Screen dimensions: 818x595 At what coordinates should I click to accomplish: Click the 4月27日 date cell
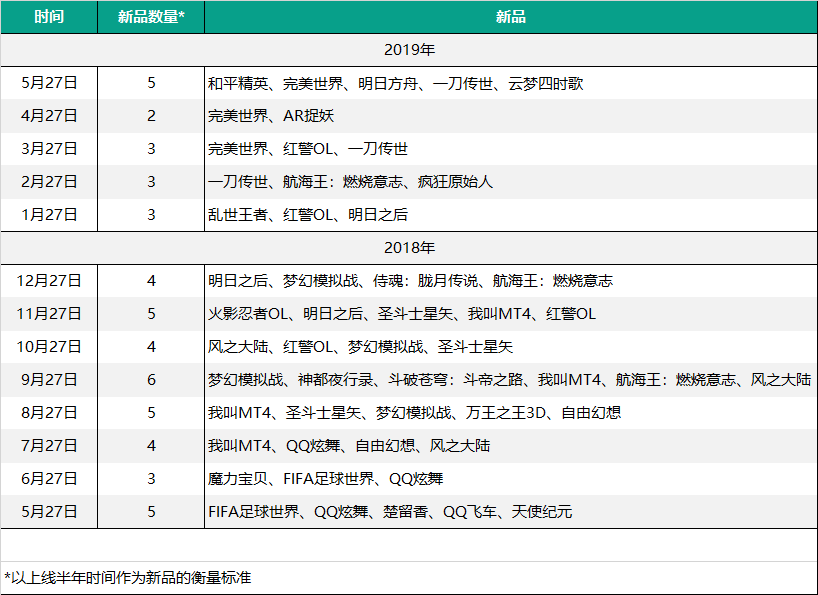pos(49,116)
